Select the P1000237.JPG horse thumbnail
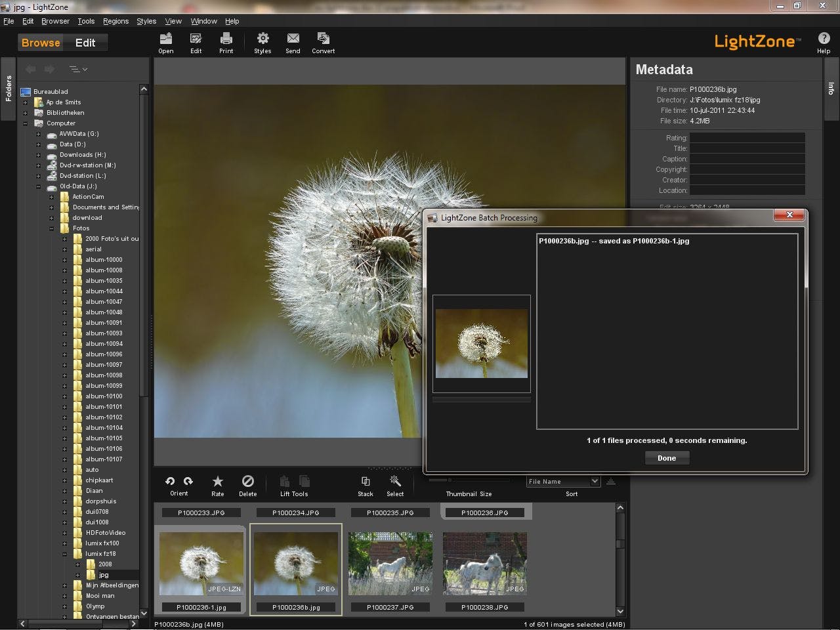 click(390, 563)
